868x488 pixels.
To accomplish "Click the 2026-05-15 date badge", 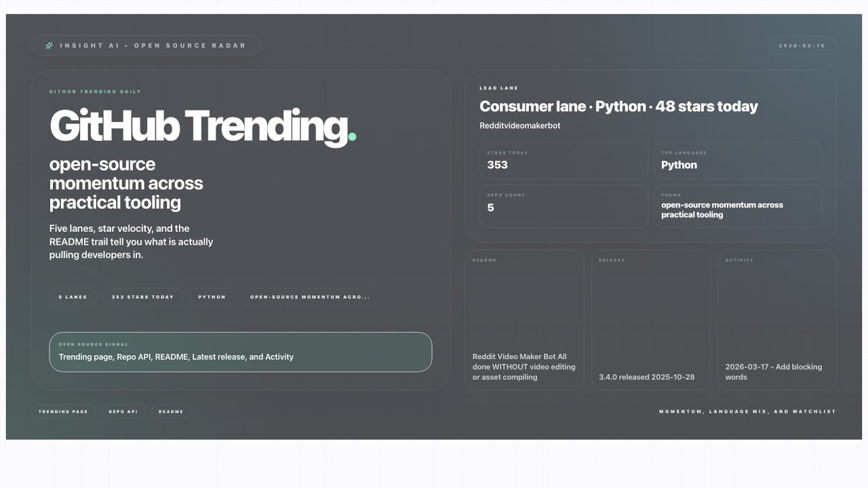I will pos(802,45).
